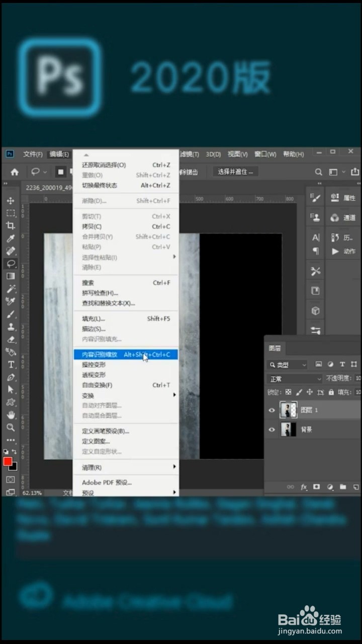Choose 自由变换(F) menu item
This screenshot has width=362, height=644.
tap(126, 385)
